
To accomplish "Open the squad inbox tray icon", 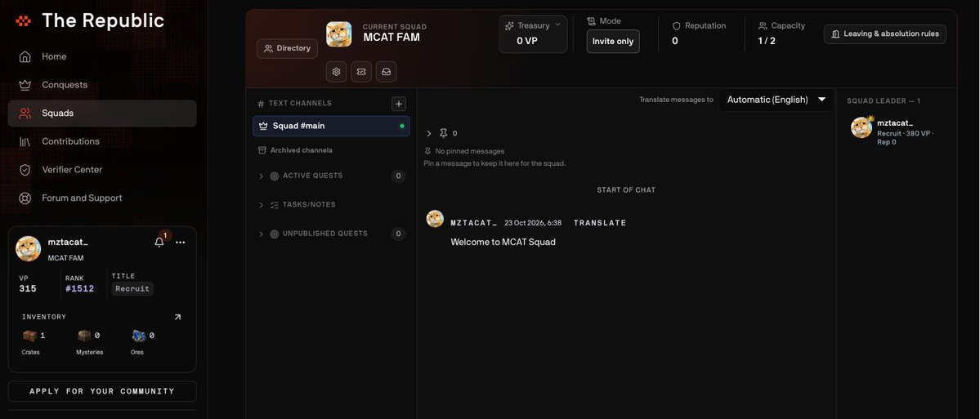I will (387, 72).
